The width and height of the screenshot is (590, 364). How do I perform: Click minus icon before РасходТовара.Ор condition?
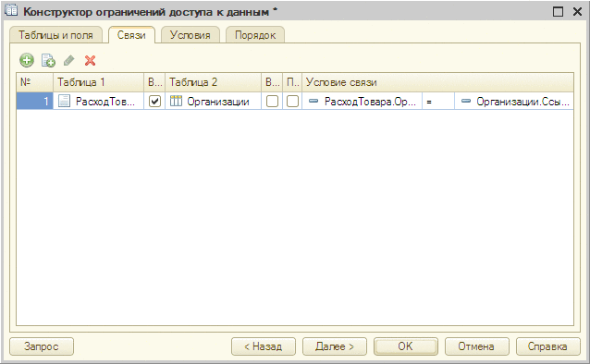313,101
